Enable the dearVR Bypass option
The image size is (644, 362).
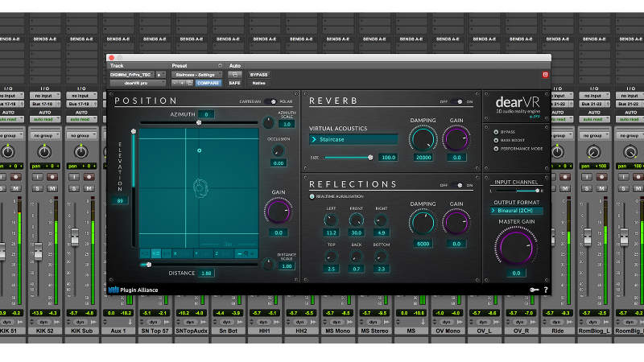[496, 132]
